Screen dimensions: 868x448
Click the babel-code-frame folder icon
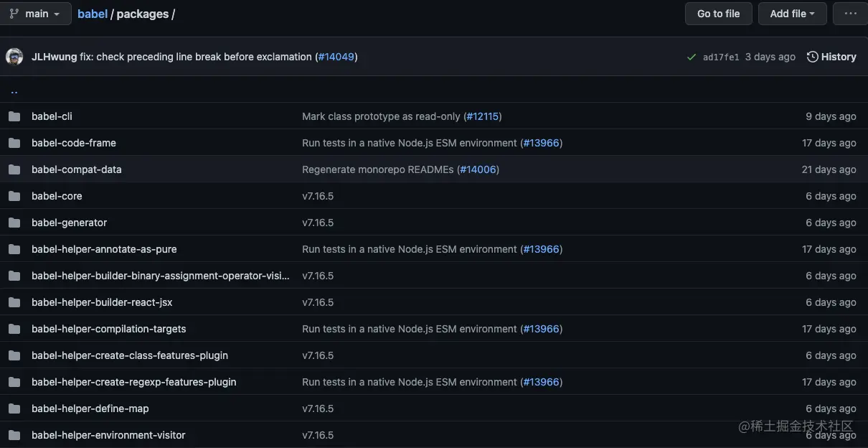tap(14, 143)
